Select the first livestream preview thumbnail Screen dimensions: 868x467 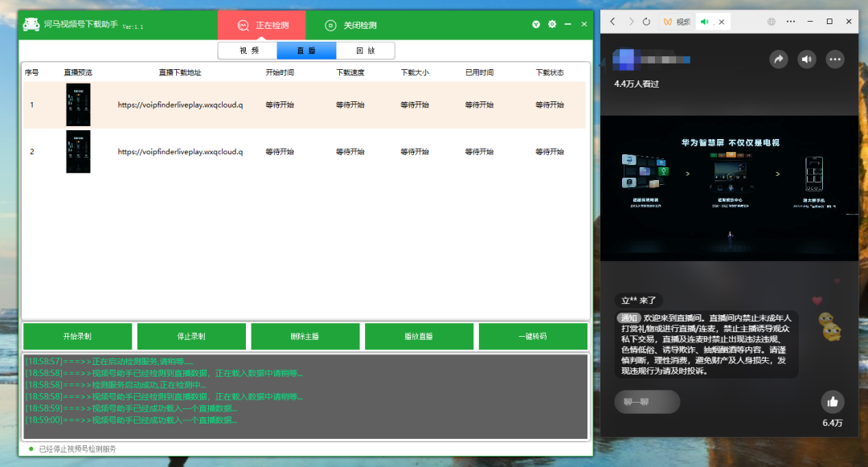point(78,104)
